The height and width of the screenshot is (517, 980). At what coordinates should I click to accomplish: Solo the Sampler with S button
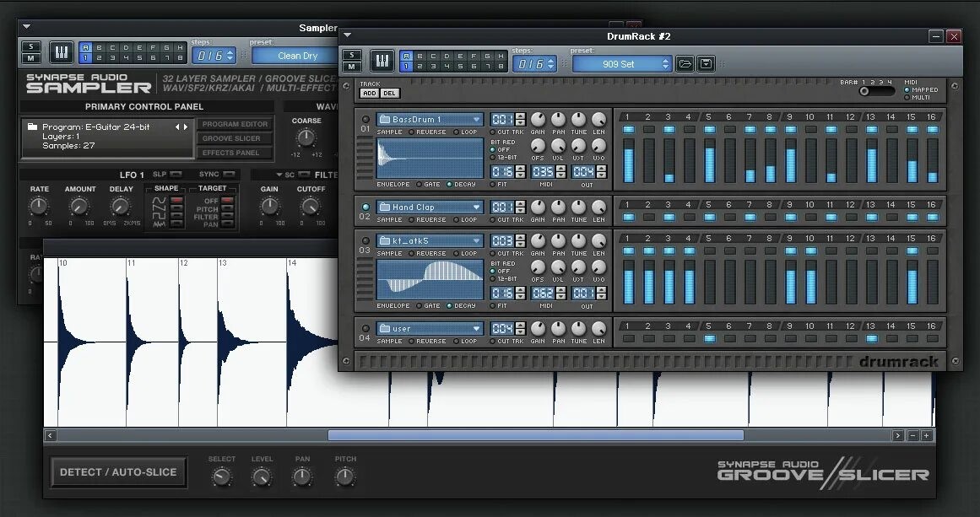coord(31,46)
